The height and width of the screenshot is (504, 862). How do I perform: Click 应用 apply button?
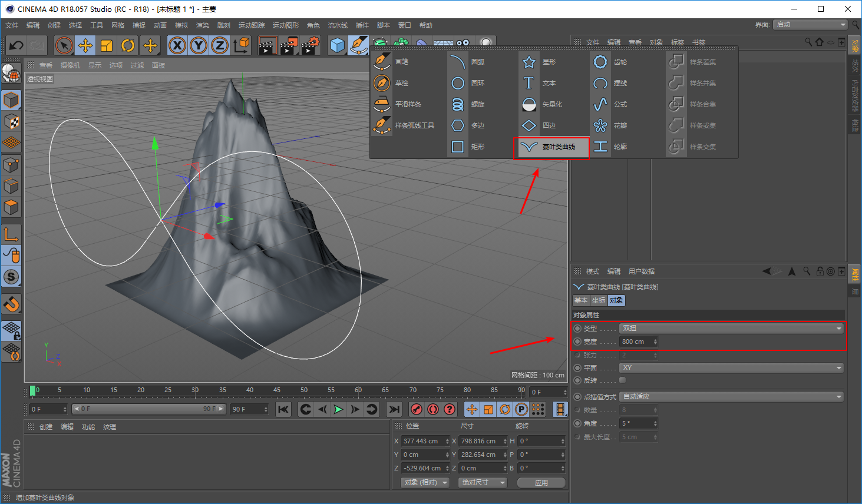[x=541, y=483]
